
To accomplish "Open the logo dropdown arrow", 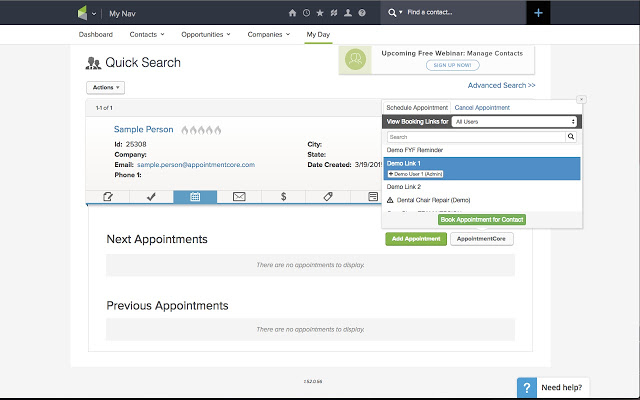I will (94, 13).
